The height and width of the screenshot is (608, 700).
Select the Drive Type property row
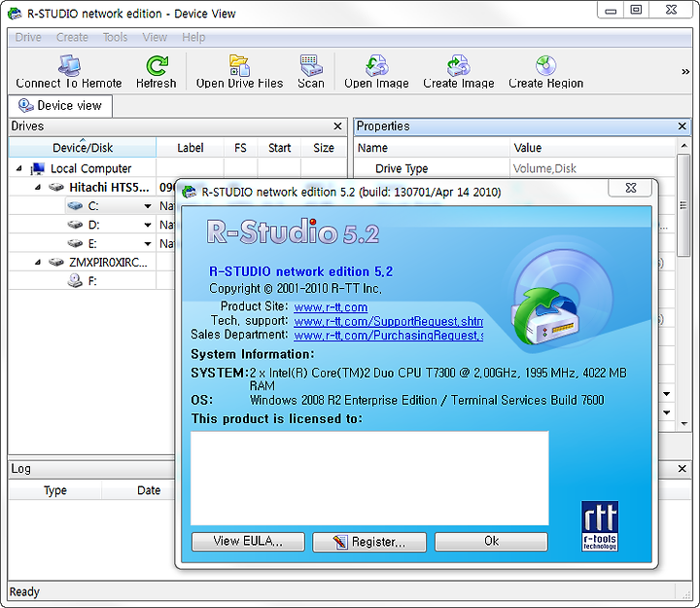[514, 168]
